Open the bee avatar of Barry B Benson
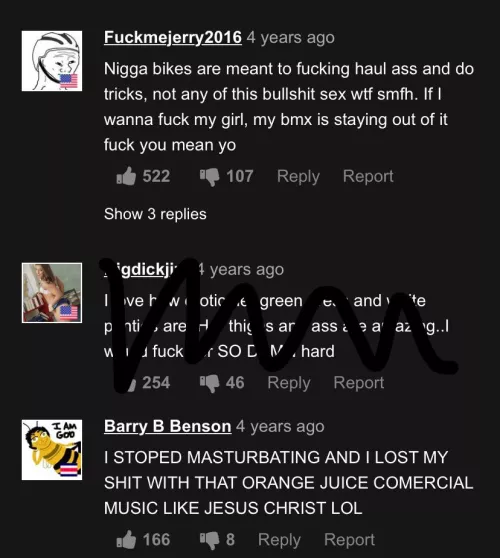Viewport: 500px width, 558px height. point(52,450)
